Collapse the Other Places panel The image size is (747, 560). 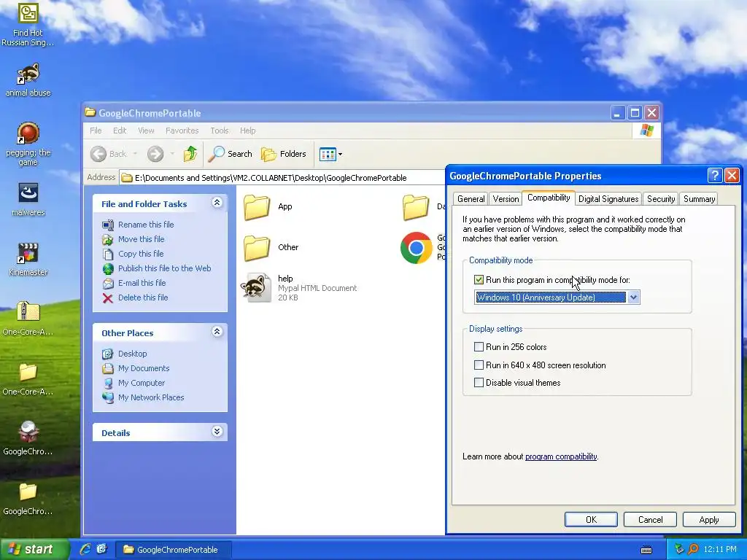point(217,332)
